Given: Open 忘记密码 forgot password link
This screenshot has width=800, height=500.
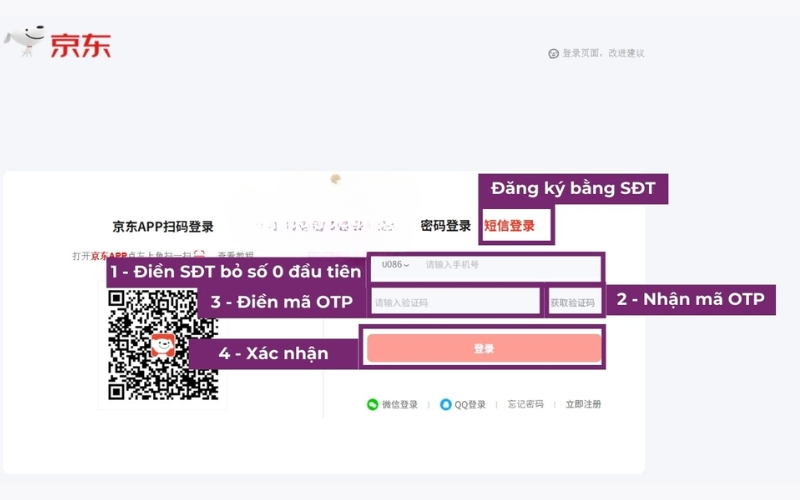Looking at the screenshot, I should (x=525, y=405).
